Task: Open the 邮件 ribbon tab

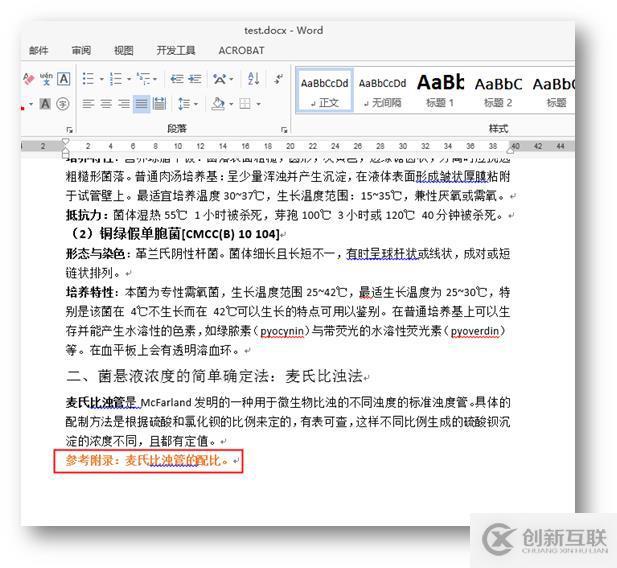Action: [39, 50]
